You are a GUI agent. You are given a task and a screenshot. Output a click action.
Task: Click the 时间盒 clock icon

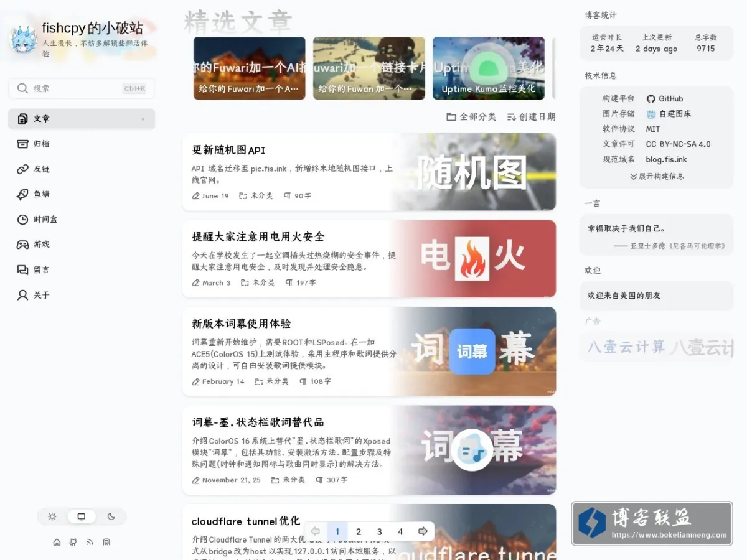(22, 220)
